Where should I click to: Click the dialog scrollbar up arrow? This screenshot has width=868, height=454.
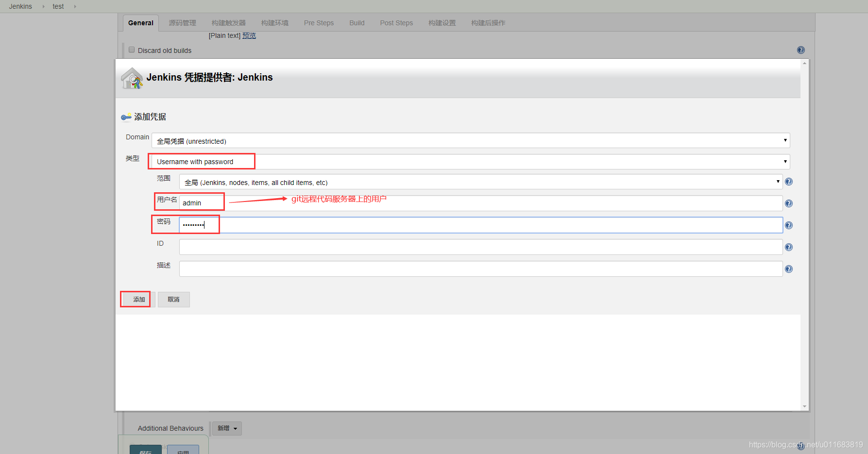805,63
